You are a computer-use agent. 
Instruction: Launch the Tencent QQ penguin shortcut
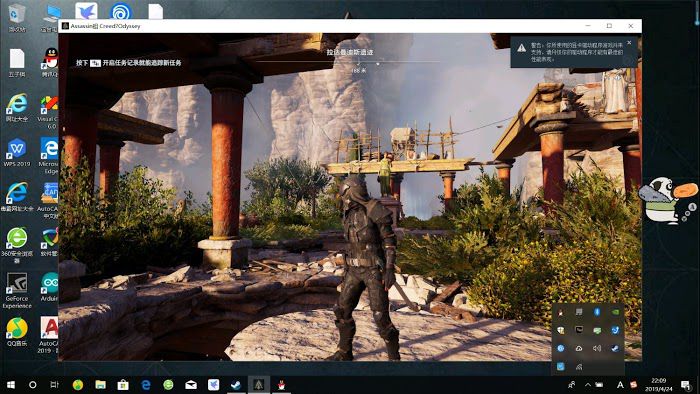tap(50, 62)
